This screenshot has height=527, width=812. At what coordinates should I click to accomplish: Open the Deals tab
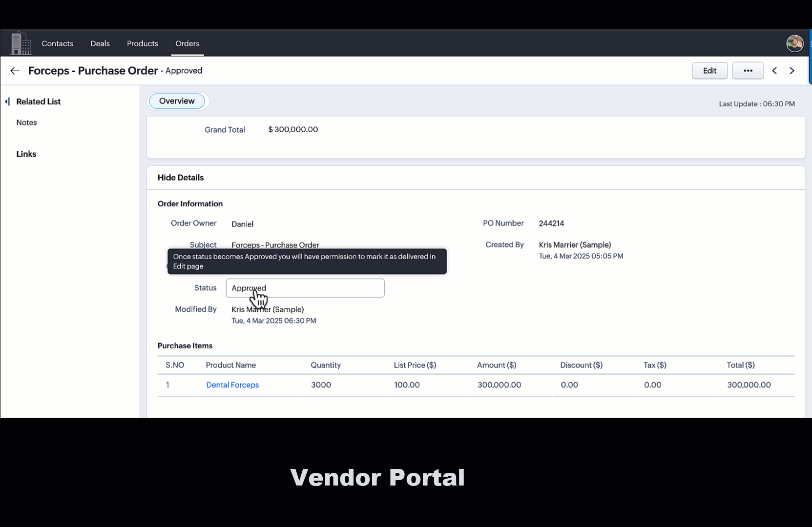(100, 43)
